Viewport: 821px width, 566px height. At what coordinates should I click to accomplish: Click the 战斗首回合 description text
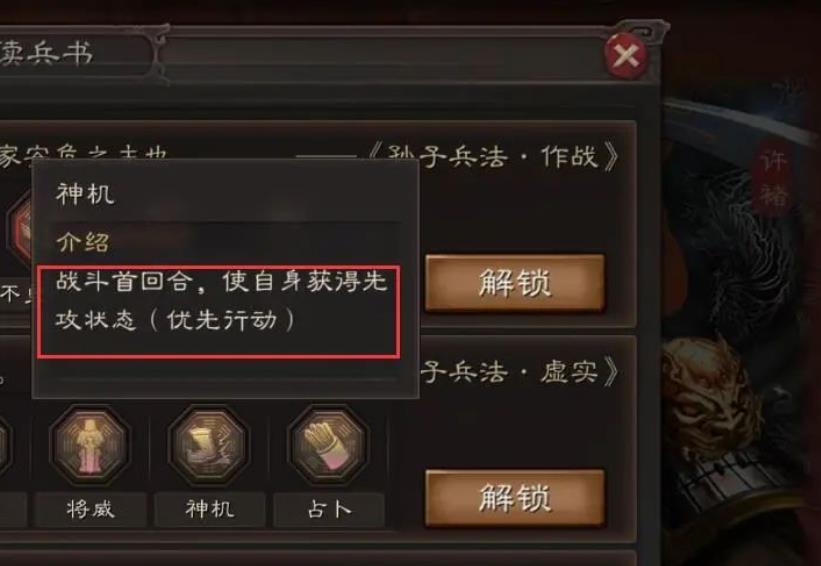[221, 301]
